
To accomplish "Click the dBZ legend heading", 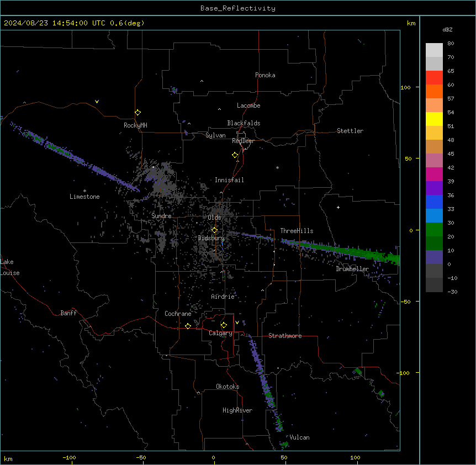I will pos(447,29).
